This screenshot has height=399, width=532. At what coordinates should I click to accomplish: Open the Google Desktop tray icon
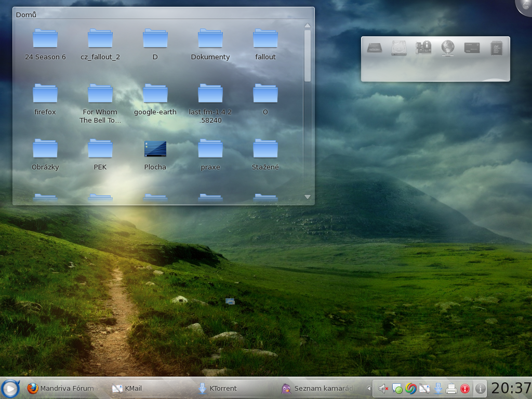(411, 389)
